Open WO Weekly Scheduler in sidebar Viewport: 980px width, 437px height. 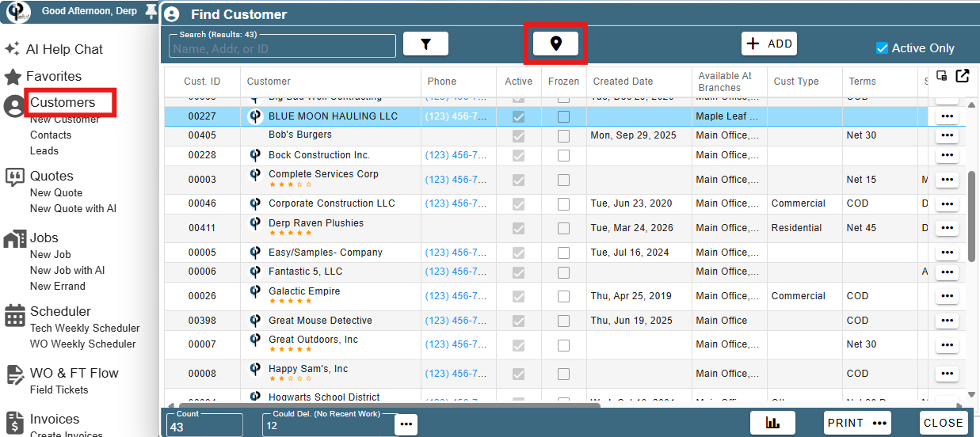point(83,344)
